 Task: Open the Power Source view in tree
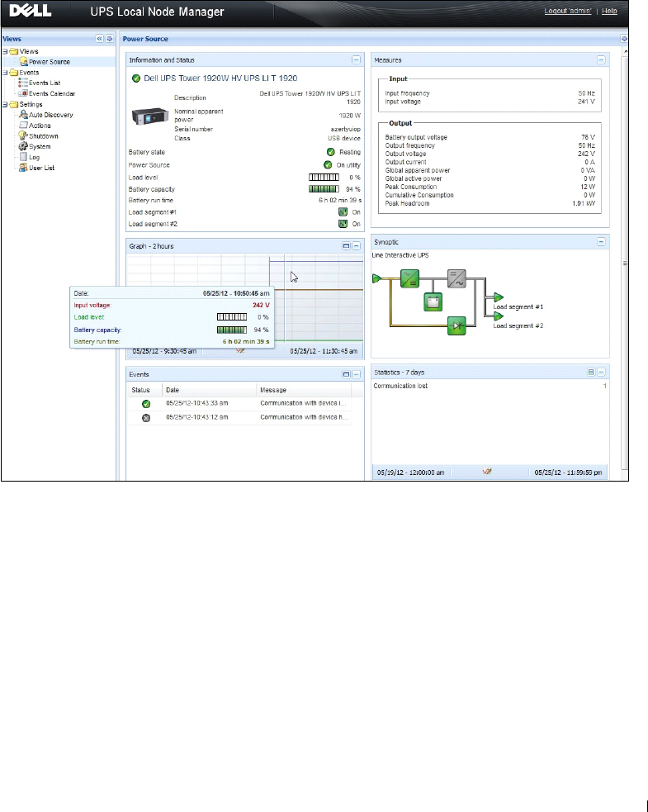49,62
